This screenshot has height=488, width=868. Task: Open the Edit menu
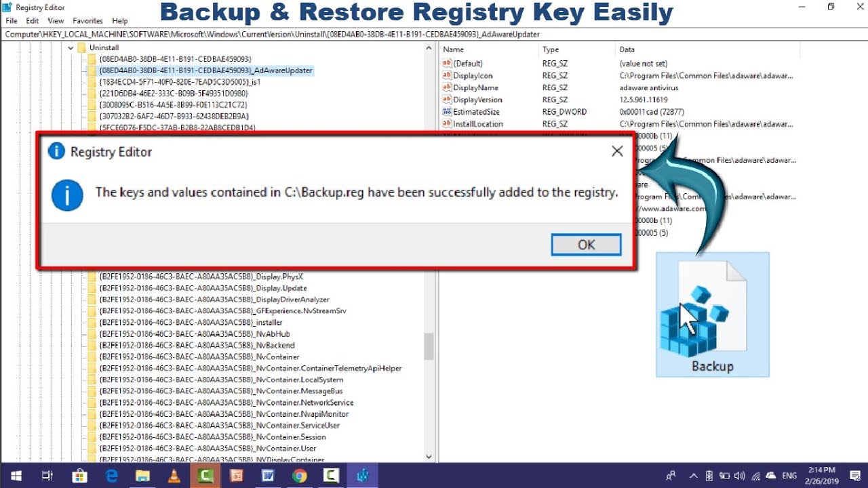point(33,21)
